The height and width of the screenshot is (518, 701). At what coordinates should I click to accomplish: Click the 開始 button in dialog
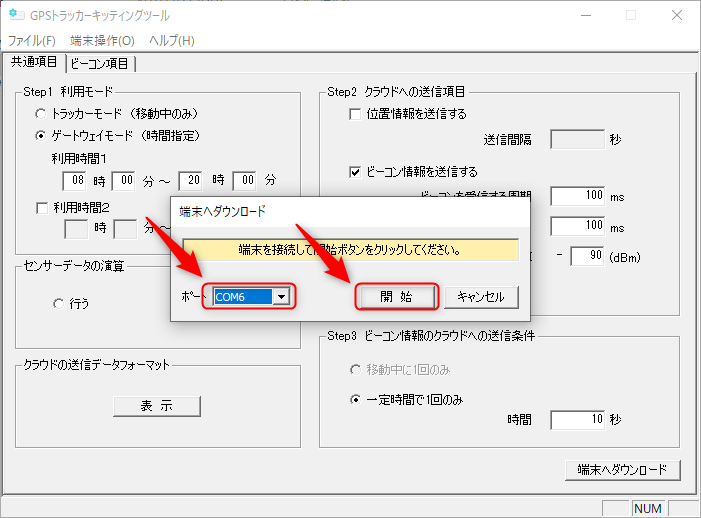tap(396, 297)
